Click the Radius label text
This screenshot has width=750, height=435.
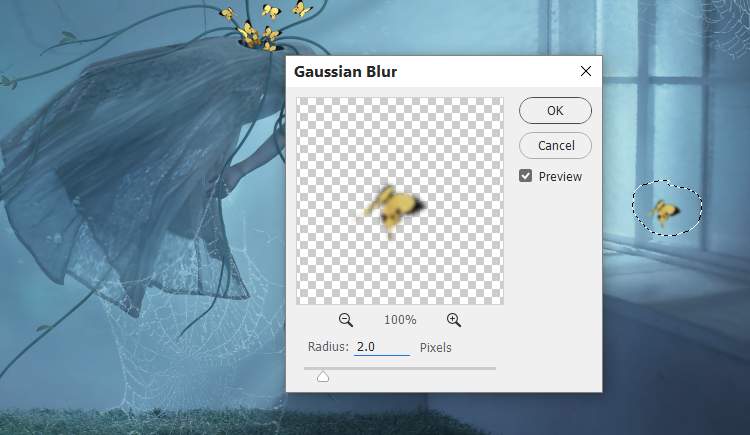pyautogui.click(x=328, y=347)
